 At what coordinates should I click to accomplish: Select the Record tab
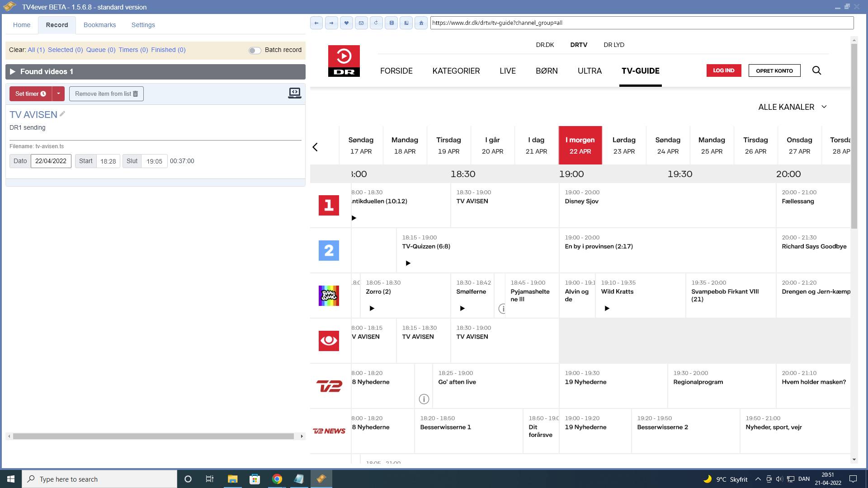click(57, 25)
